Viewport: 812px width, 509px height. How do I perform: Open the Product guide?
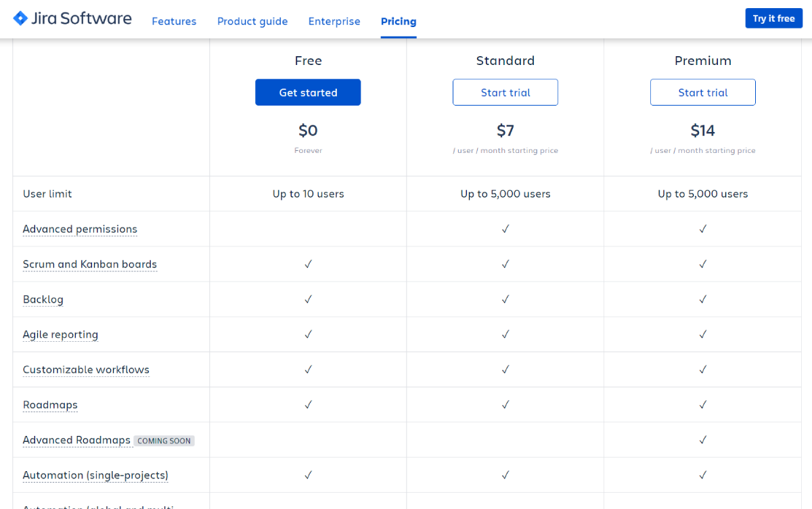point(252,21)
